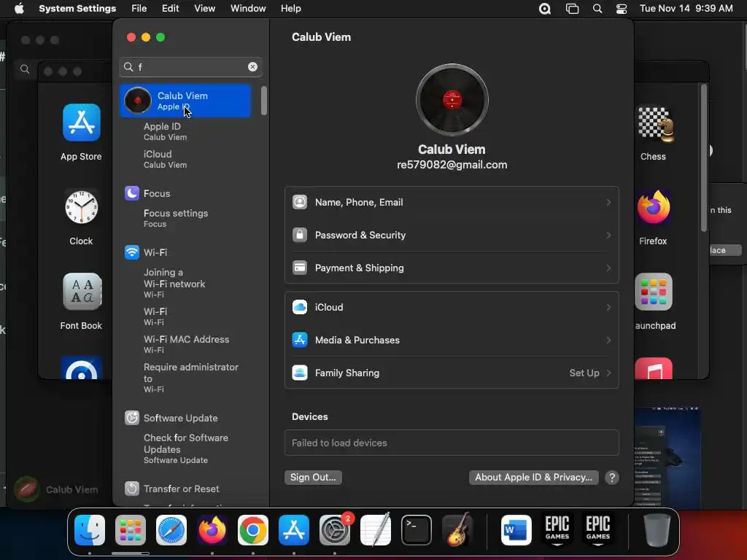Click the sidebar search input field
The image size is (747, 560).
pyautogui.click(x=190, y=66)
